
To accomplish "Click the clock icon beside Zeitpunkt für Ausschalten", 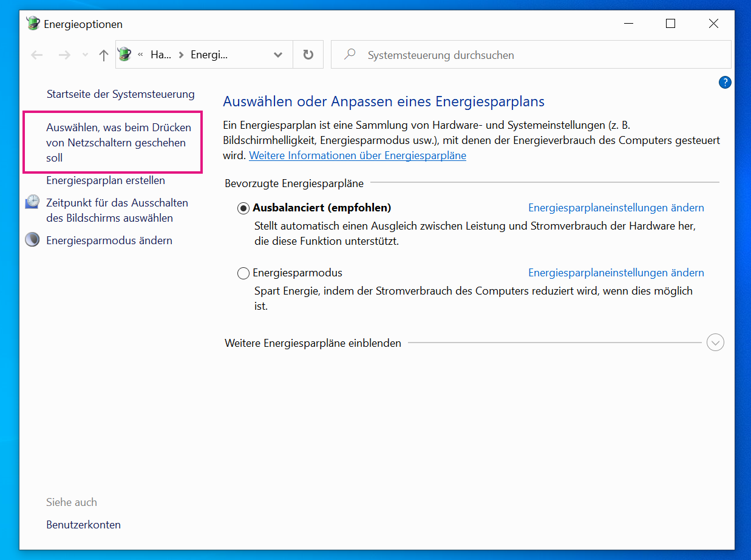I will click(x=32, y=203).
